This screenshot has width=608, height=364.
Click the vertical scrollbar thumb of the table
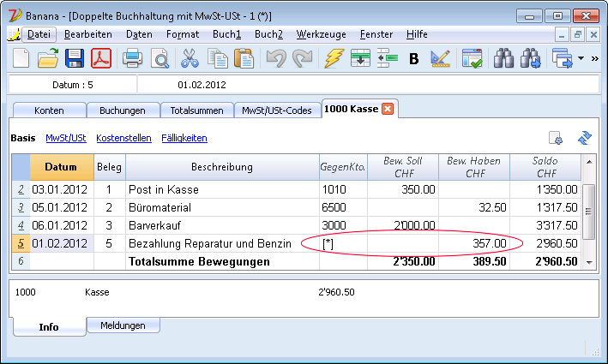589,212
